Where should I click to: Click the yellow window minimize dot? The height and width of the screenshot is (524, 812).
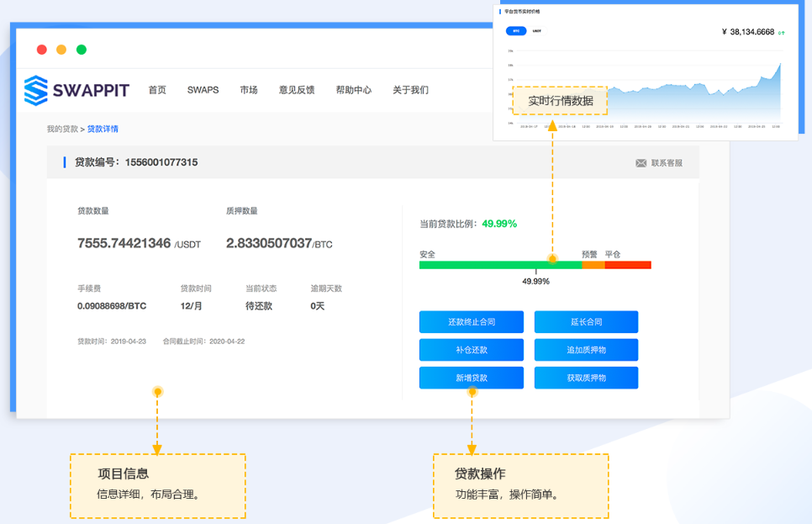click(x=61, y=50)
